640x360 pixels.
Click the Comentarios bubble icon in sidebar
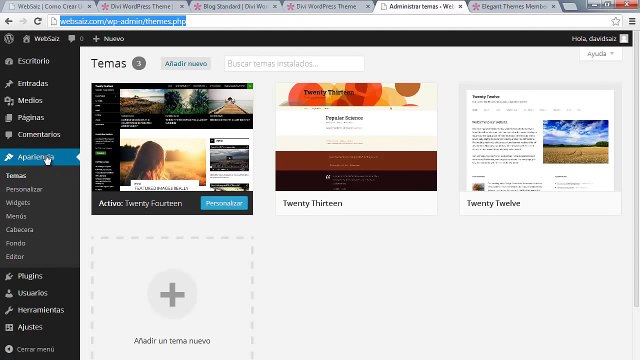click(x=9, y=135)
